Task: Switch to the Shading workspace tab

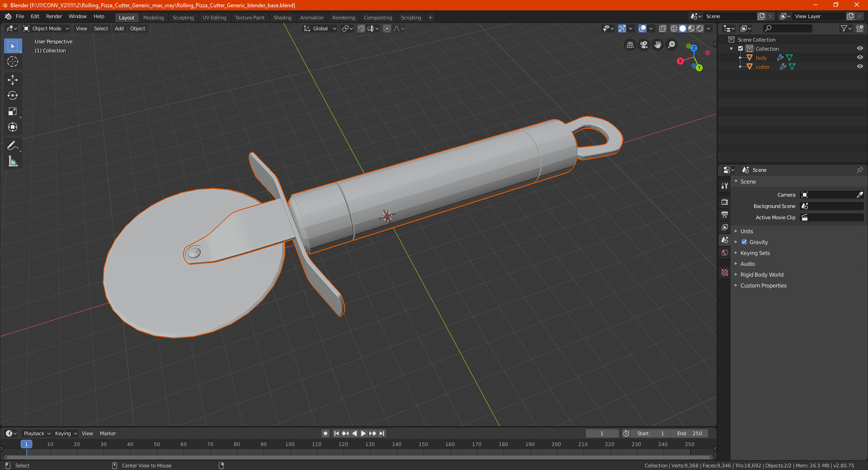Action: point(282,18)
